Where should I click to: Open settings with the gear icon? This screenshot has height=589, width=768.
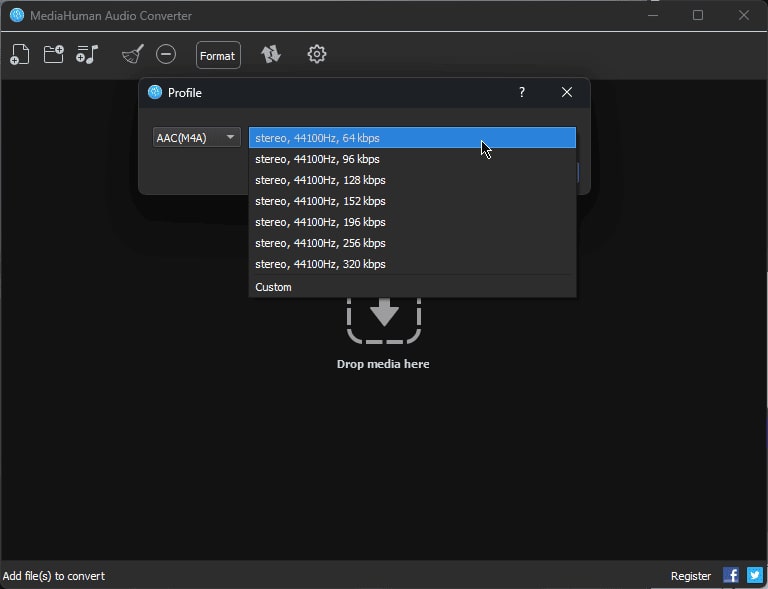(317, 55)
